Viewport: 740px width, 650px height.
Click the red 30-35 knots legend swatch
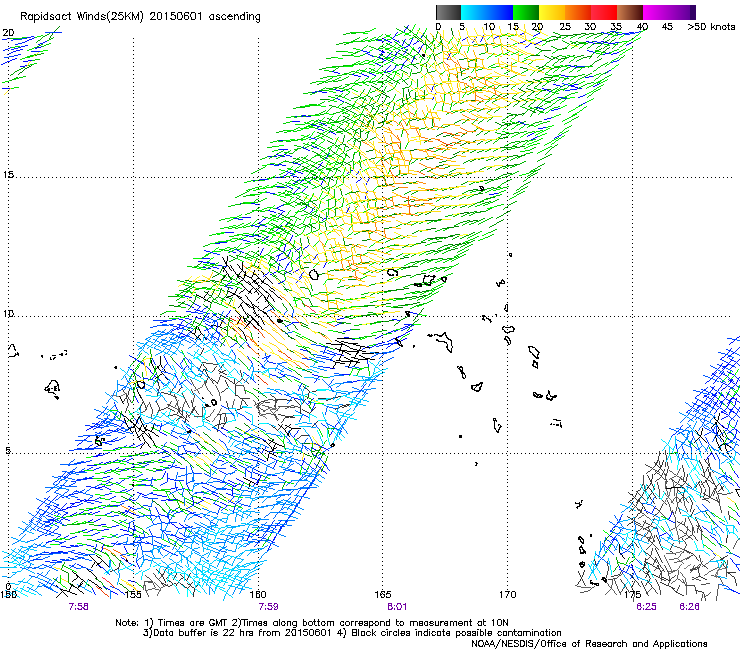(604, 12)
